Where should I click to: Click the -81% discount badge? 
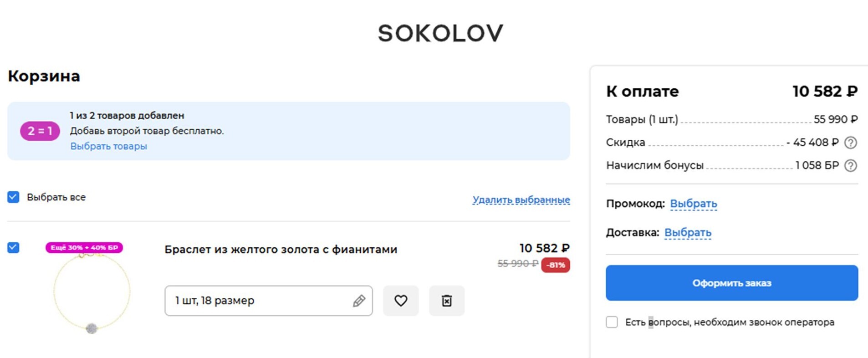point(555,265)
